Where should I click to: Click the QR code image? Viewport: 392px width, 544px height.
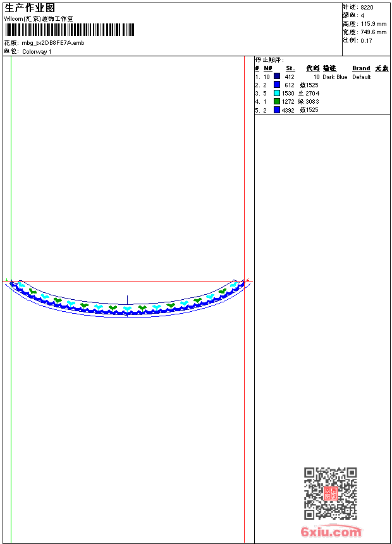(331, 493)
